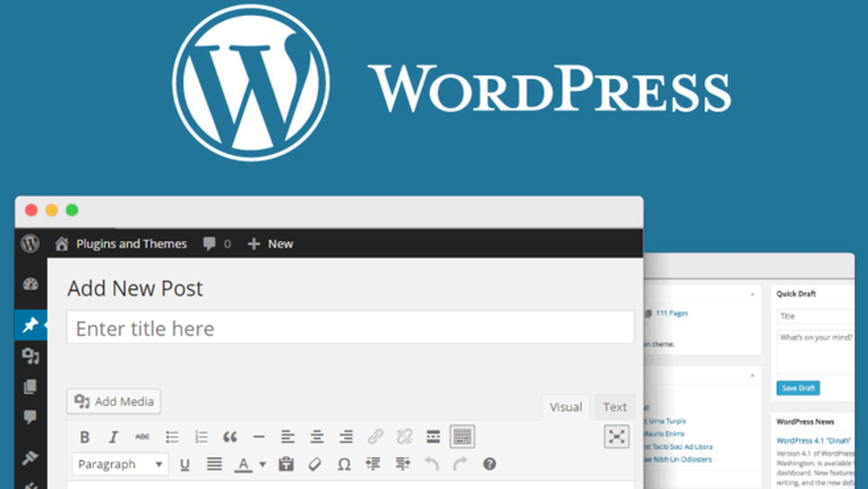Insert a special character (omega icon)
This screenshot has height=489, width=868.
344,464
